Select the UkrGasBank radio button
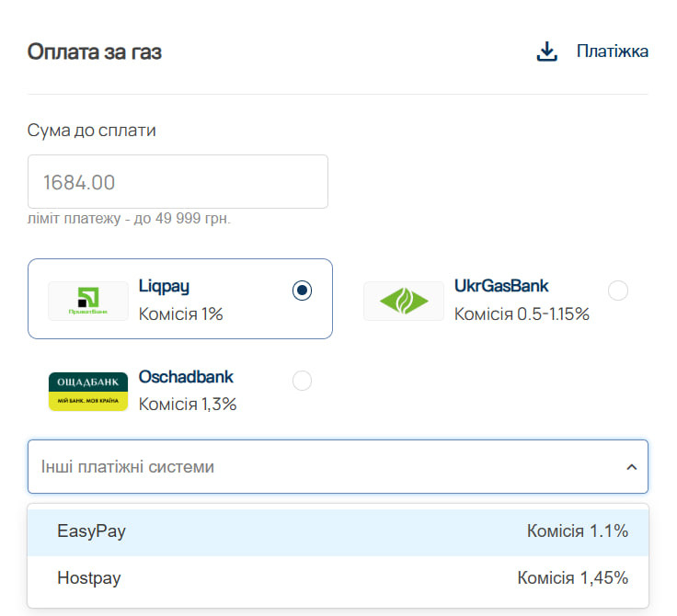677x616 pixels. click(x=618, y=291)
